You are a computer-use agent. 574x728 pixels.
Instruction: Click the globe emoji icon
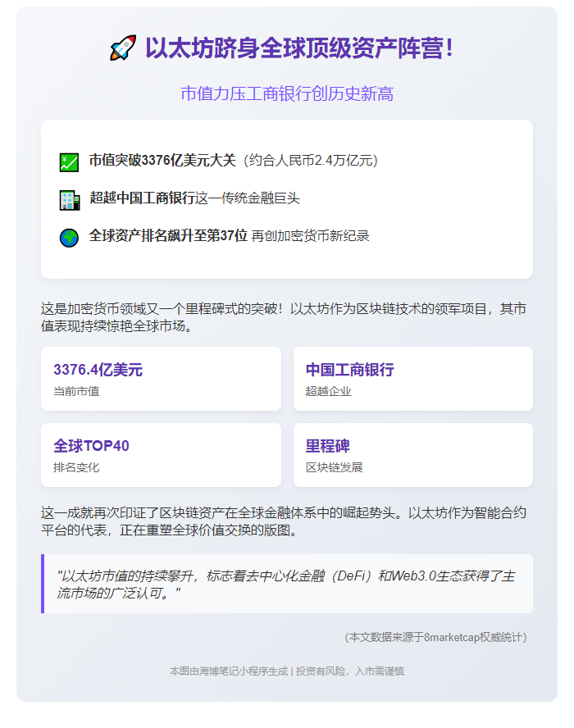coord(69,238)
